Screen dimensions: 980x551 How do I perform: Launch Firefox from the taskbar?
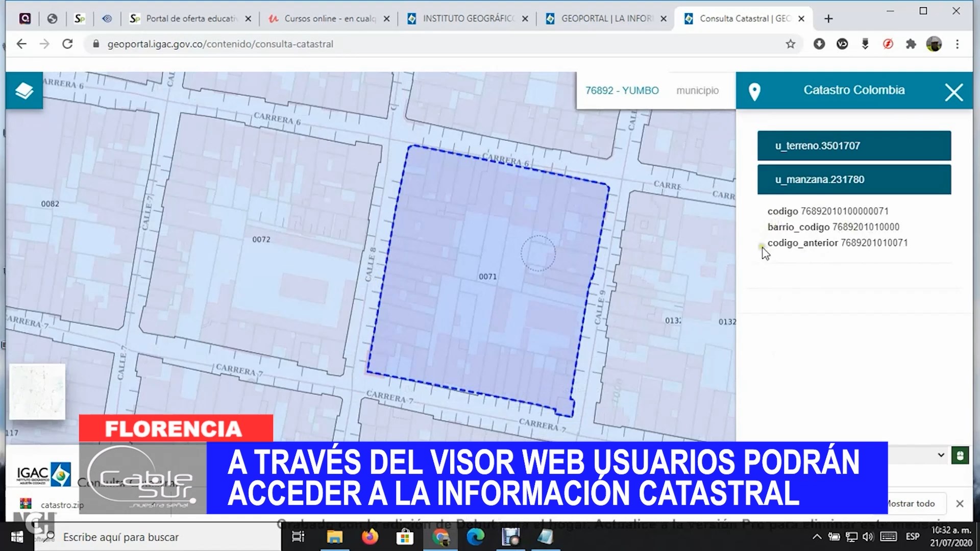coord(370,537)
